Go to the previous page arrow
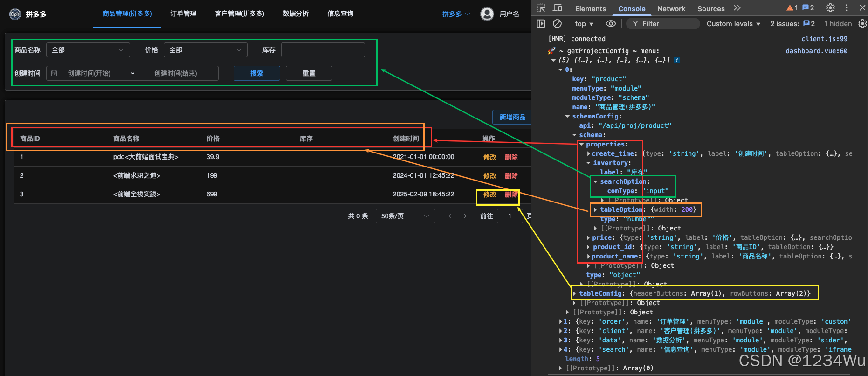 pyautogui.click(x=450, y=216)
